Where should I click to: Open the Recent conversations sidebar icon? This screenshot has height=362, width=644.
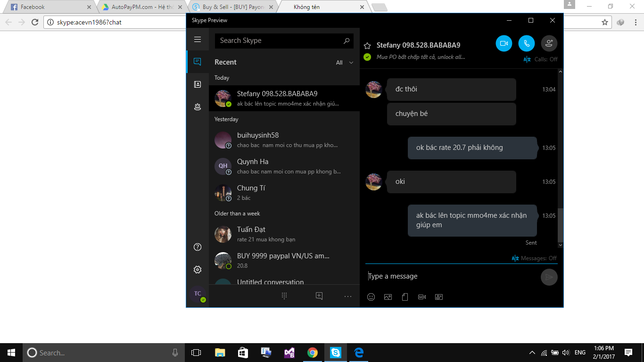tap(198, 62)
